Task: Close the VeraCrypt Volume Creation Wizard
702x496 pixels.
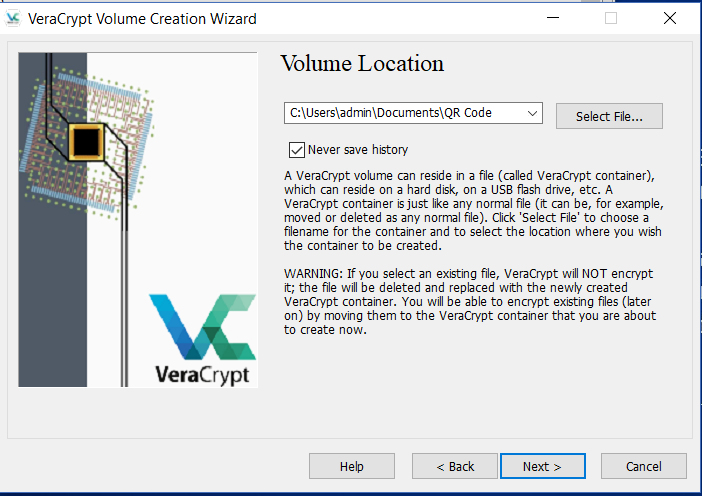Action: (x=669, y=18)
